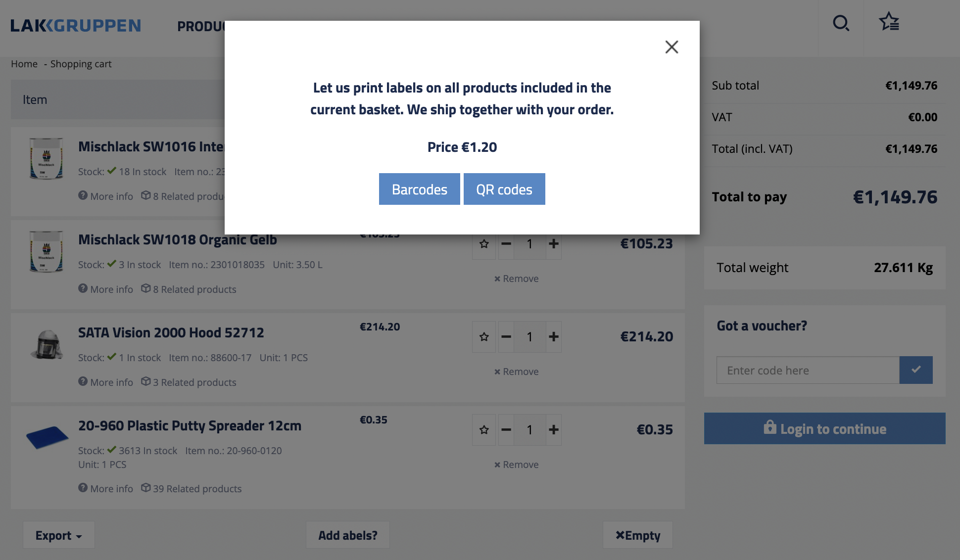Decrease quantity of Plastic Putty Spreader
Viewport: 960px width, 560px height.
point(506,430)
